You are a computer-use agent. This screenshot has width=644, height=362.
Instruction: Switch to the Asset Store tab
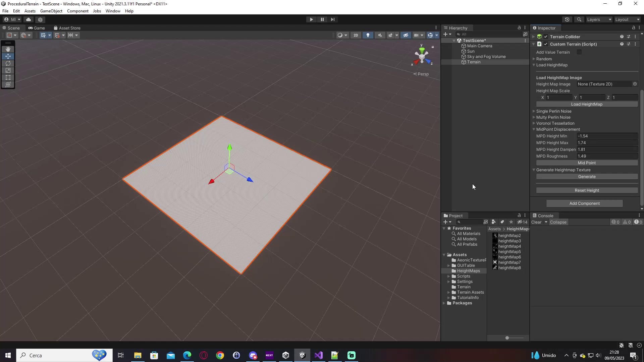pyautogui.click(x=67, y=28)
